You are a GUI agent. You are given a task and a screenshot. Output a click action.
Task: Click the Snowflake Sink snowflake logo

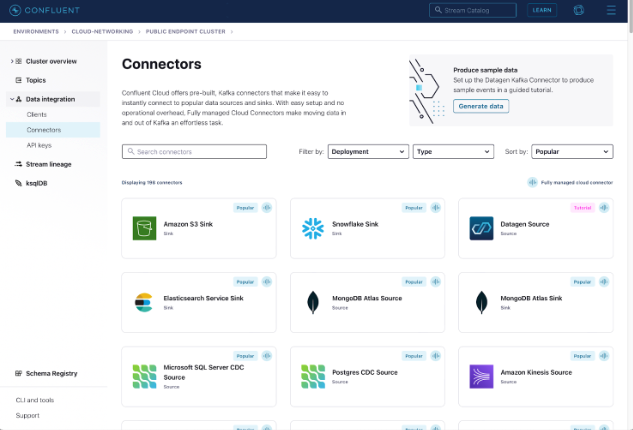tap(313, 228)
